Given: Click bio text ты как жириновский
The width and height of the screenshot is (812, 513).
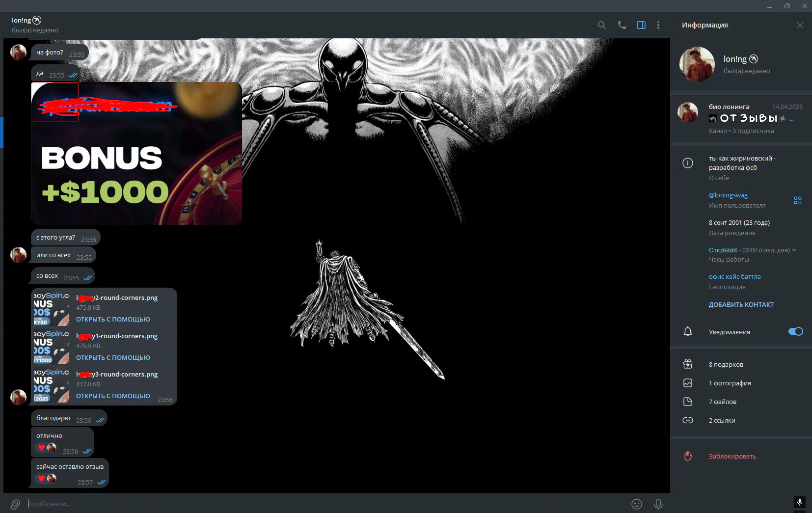Looking at the screenshot, I should 742,163.
